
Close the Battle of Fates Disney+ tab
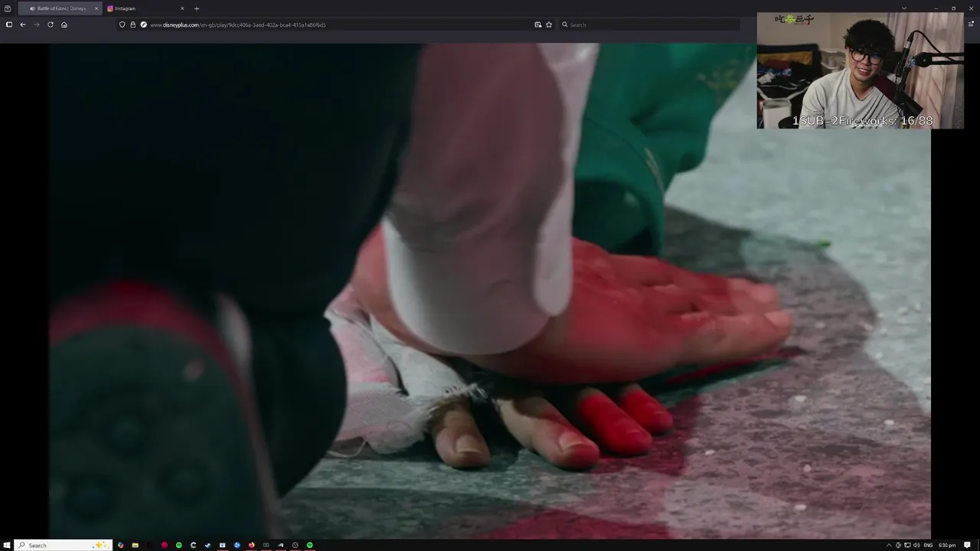[96, 8]
